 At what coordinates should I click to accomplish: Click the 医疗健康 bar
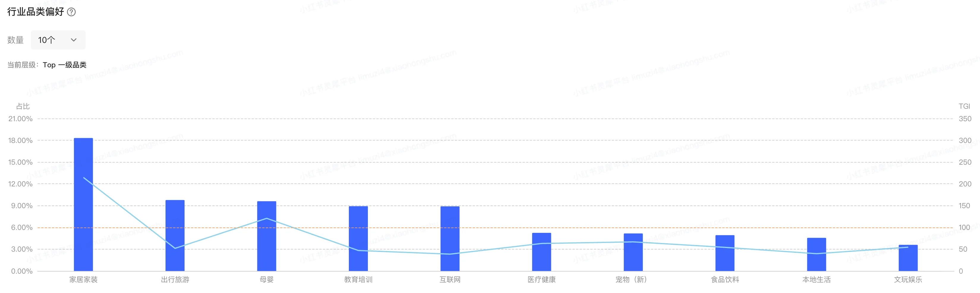pyautogui.click(x=541, y=252)
